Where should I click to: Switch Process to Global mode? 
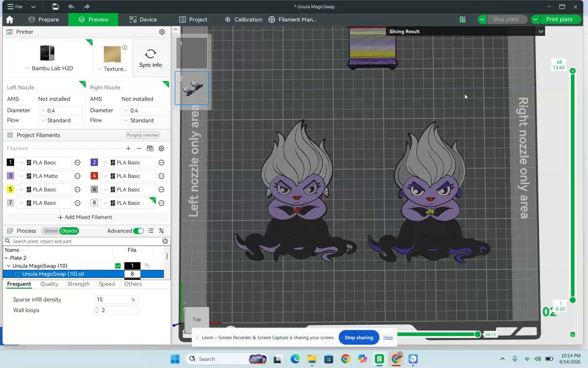click(50, 231)
